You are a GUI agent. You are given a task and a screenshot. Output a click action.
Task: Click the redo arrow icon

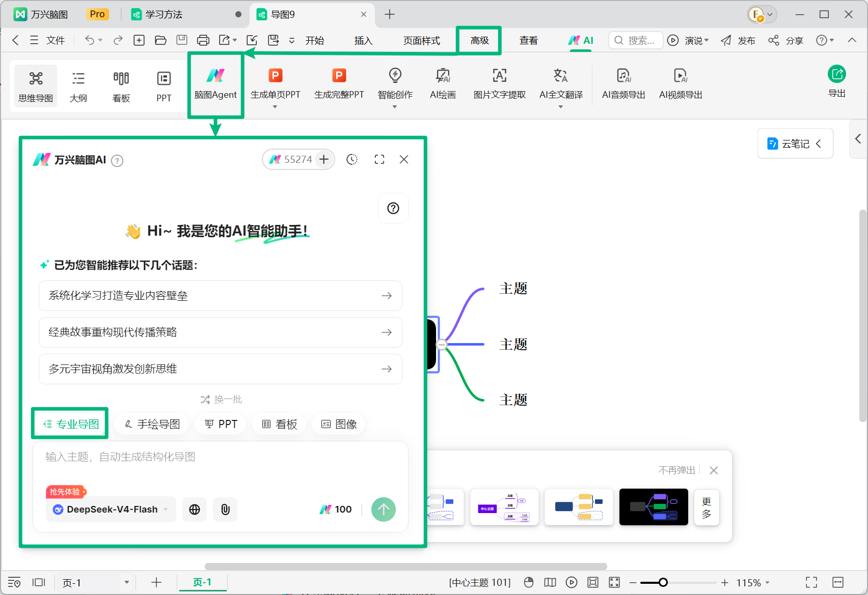tap(118, 40)
